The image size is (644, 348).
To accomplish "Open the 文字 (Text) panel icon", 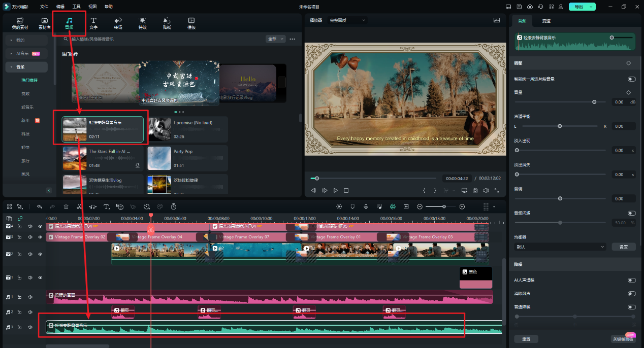I will coord(93,23).
